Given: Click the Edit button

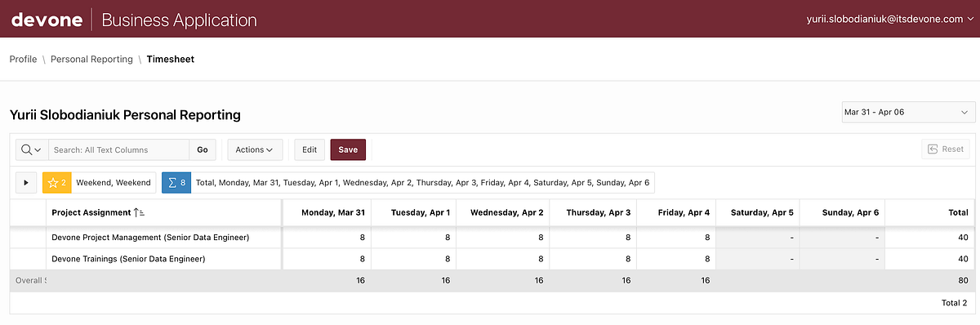Looking at the screenshot, I should (x=310, y=149).
